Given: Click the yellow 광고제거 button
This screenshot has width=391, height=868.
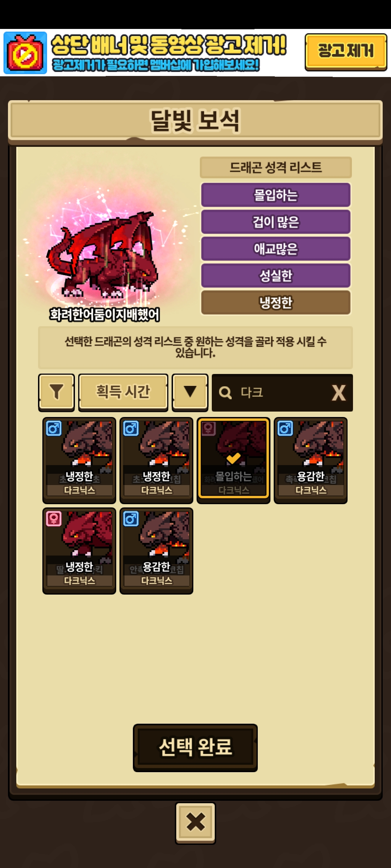Looking at the screenshot, I should 346,52.
